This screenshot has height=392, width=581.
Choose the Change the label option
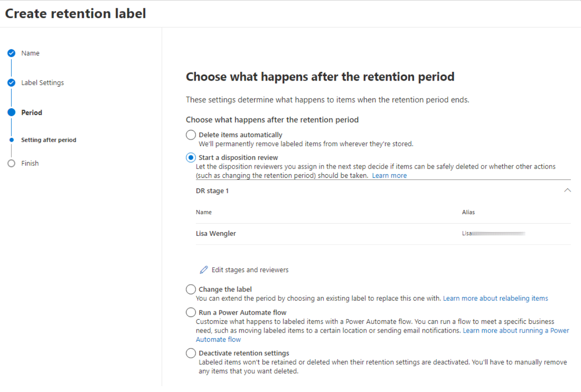pos(191,289)
